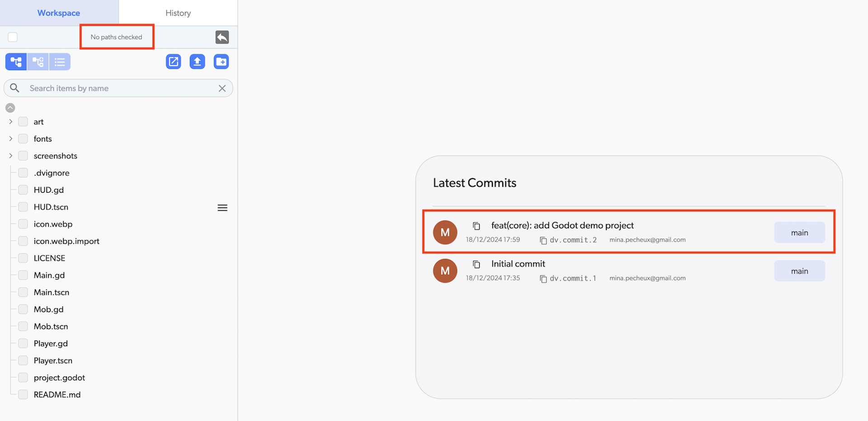Switch to flat list view icon
The image size is (868, 421).
point(60,62)
